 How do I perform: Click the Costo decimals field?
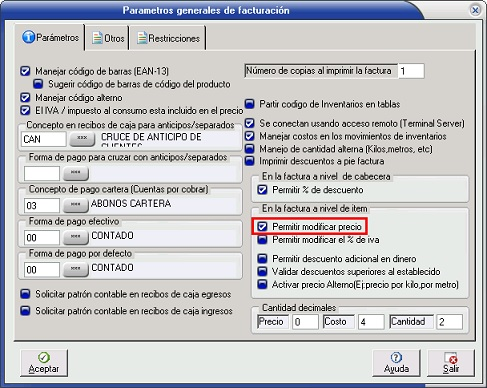[371, 322]
